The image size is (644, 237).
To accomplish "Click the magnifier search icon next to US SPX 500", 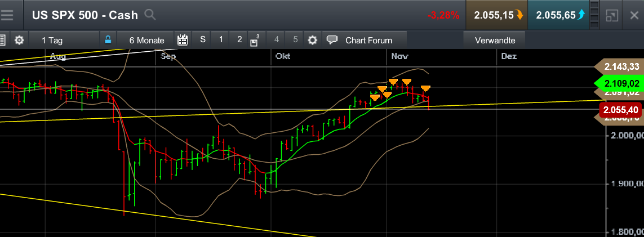I will (150, 15).
